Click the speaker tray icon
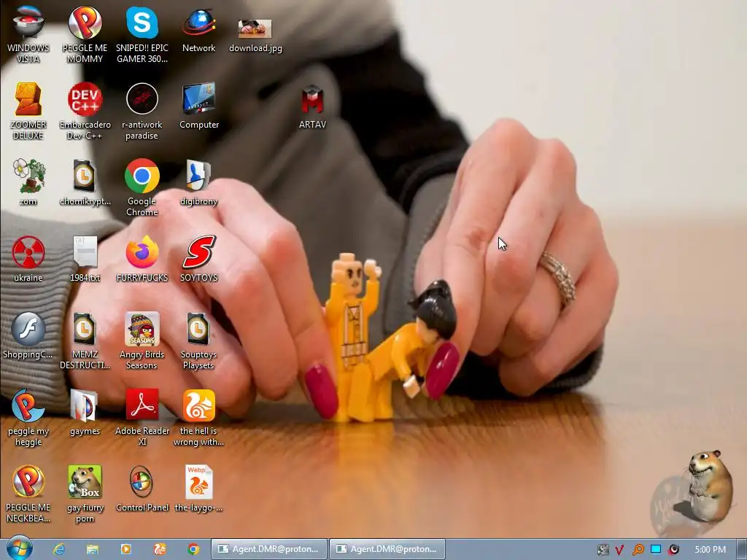747x560 pixels. point(674,550)
